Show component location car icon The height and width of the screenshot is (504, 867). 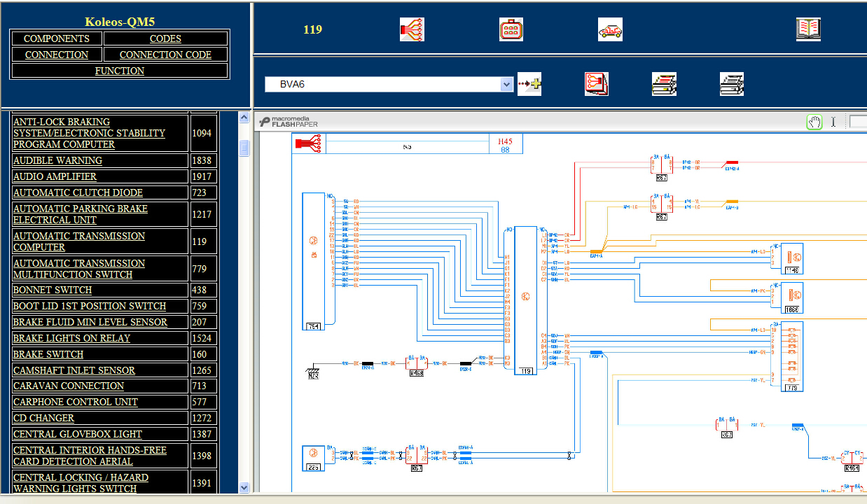click(610, 29)
